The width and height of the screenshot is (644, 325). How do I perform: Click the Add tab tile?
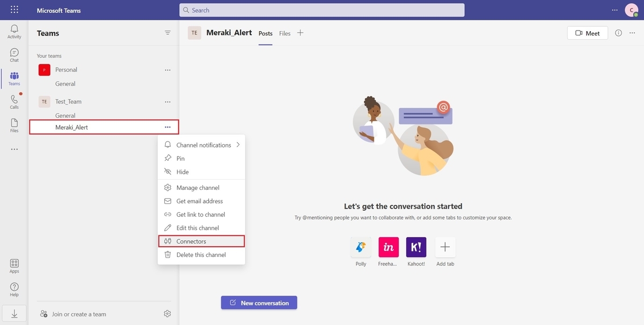(x=445, y=247)
